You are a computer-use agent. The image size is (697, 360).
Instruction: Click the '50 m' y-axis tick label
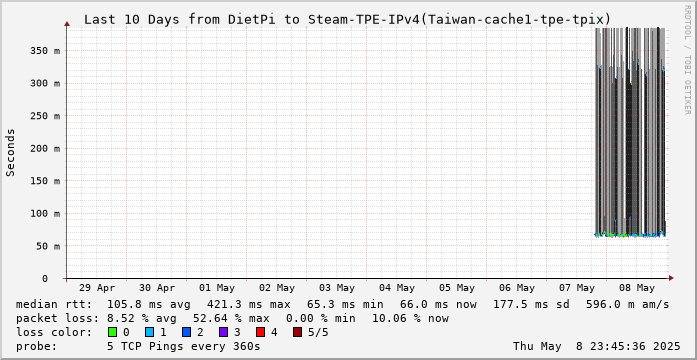pos(48,246)
